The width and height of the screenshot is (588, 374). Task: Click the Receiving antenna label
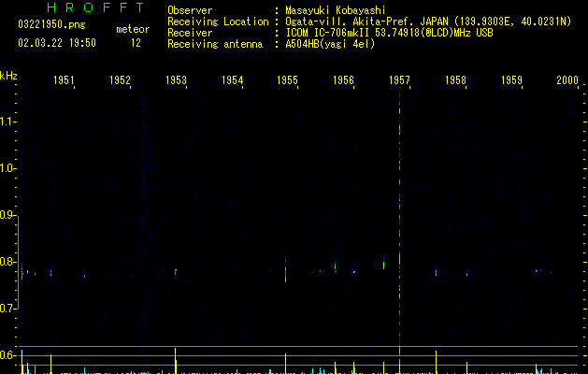click(x=215, y=44)
